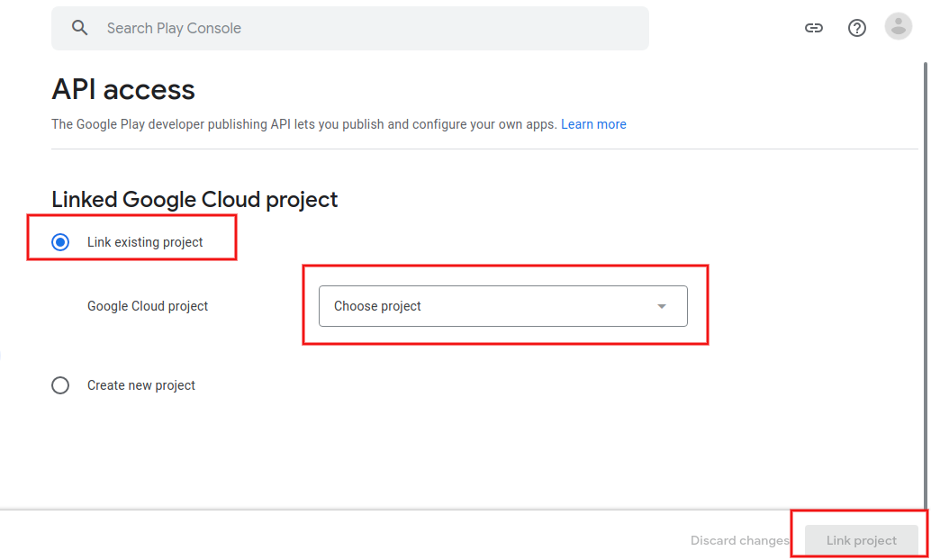Open the help question mark icon
The image size is (931, 560).
(x=857, y=28)
